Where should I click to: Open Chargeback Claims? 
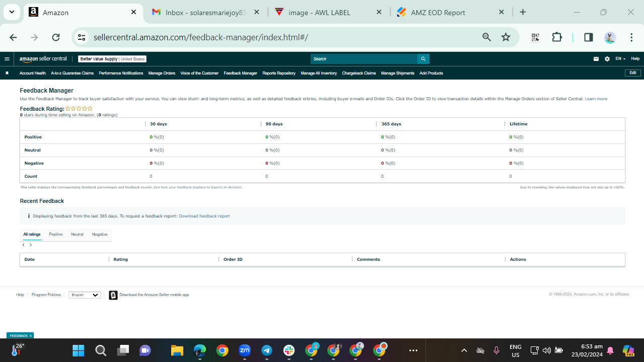[x=359, y=73]
